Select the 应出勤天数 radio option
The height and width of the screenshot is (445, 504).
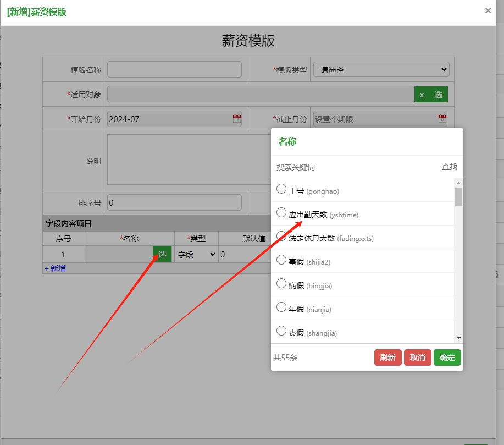281,213
